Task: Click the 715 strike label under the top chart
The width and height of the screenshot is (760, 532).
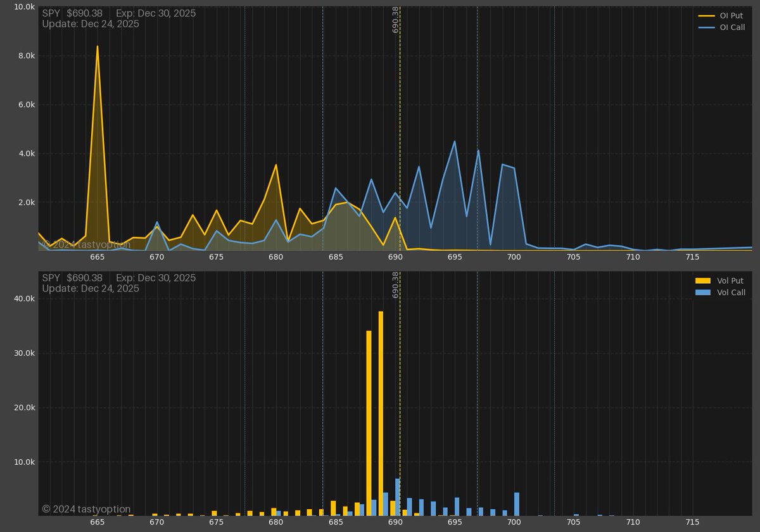Action: point(692,257)
